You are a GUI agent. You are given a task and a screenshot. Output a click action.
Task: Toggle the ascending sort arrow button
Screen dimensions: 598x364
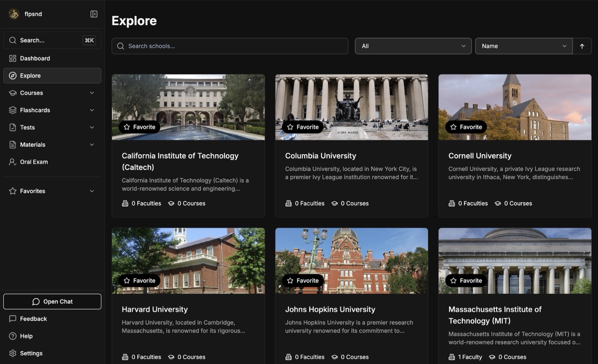(582, 46)
